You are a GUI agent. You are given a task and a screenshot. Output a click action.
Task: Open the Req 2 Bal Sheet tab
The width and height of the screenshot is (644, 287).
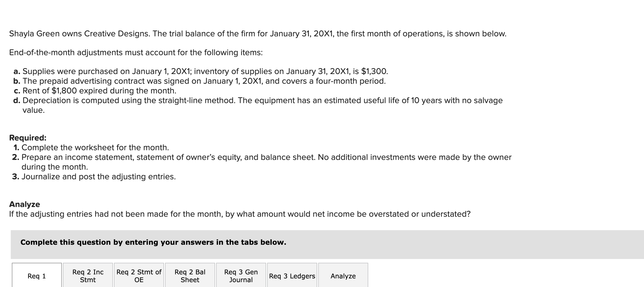[190, 275]
